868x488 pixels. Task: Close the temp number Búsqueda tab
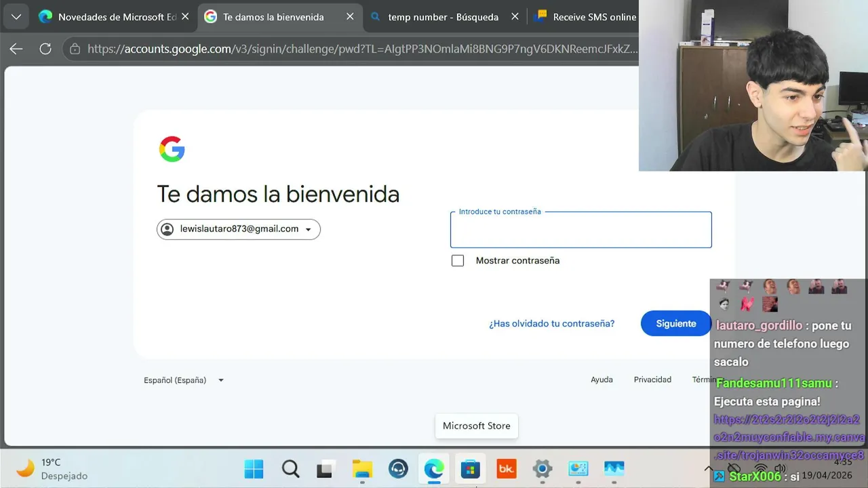click(x=515, y=17)
